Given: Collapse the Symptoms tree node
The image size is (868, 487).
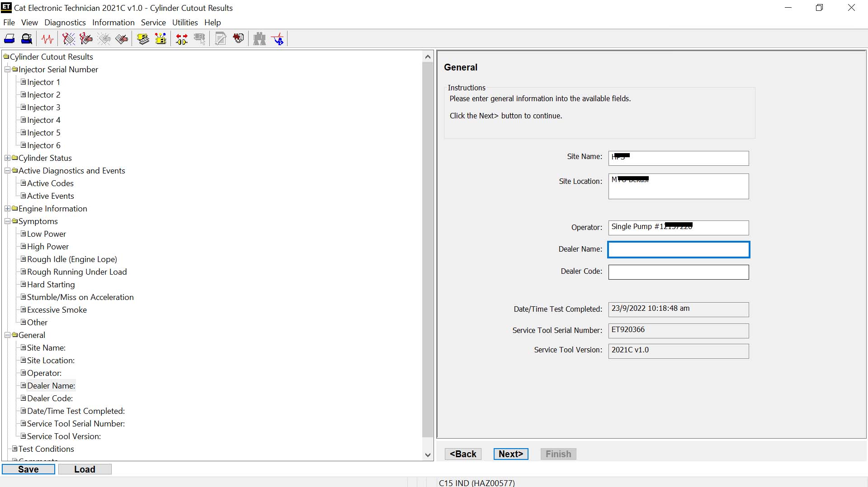Looking at the screenshot, I should [7, 221].
